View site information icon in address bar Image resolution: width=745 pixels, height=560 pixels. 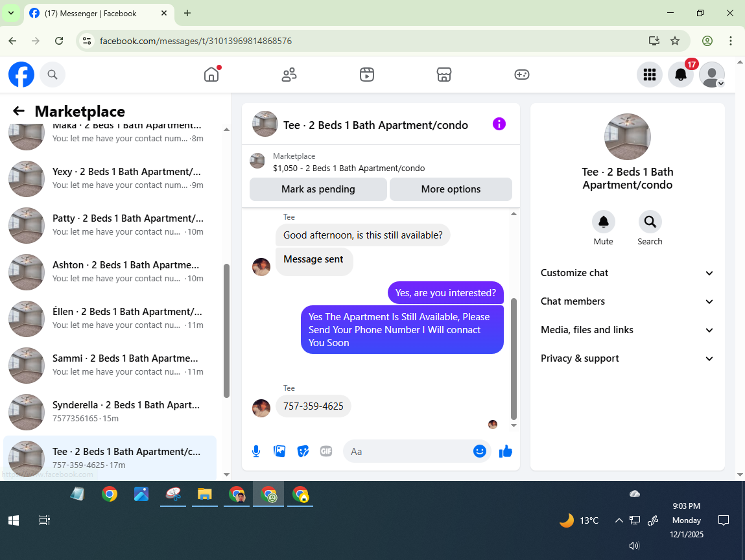[x=87, y=41]
